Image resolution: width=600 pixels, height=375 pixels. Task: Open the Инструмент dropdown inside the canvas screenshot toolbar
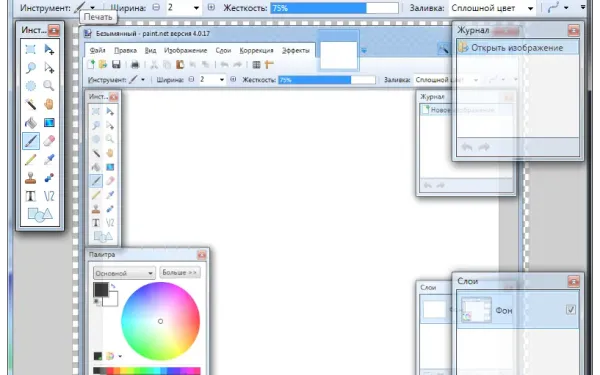[x=143, y=80]
